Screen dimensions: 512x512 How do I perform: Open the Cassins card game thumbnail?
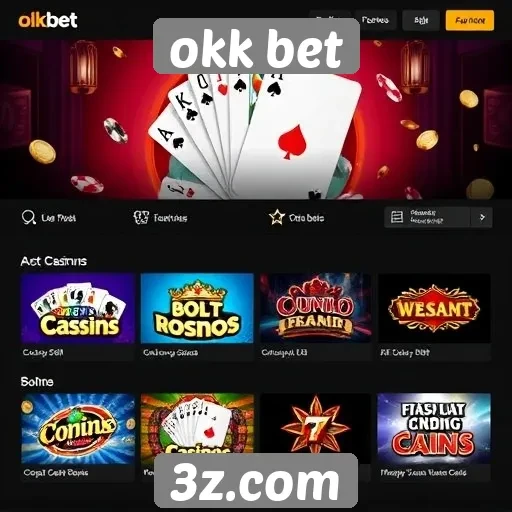[78, 308]
